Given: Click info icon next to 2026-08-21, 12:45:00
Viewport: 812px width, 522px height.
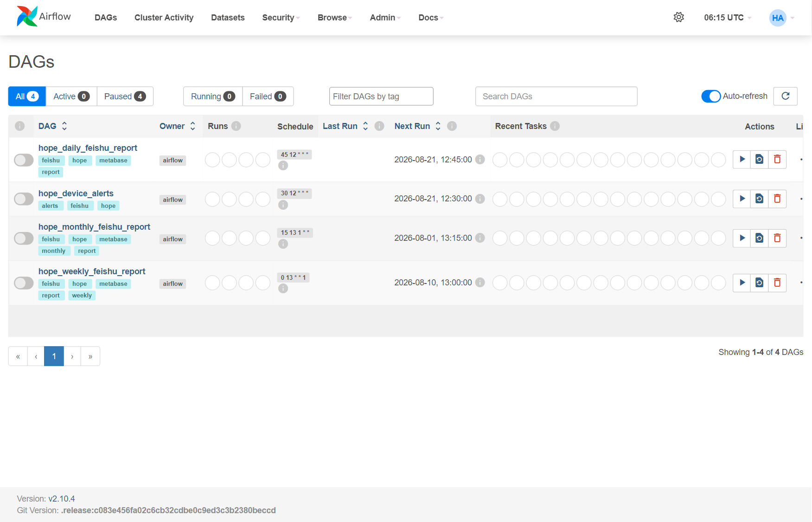Looking at the screenshot, I should click(x=480, y=160).
